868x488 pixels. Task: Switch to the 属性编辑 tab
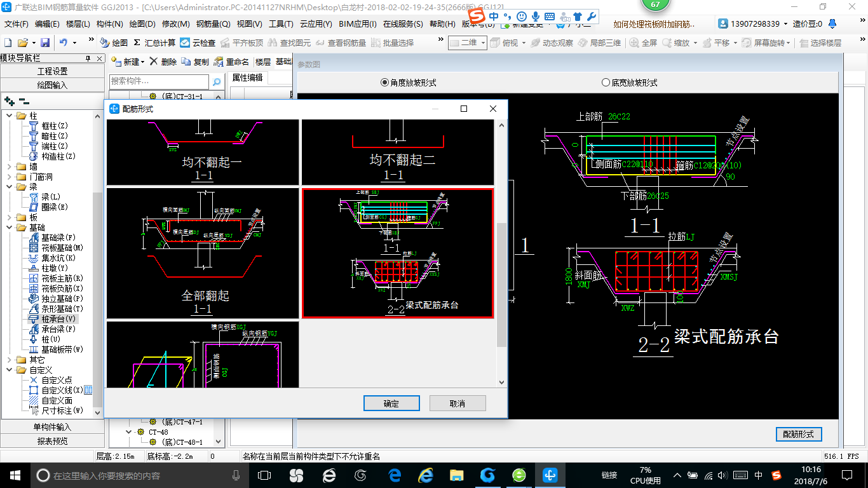[x=247, y=78]
